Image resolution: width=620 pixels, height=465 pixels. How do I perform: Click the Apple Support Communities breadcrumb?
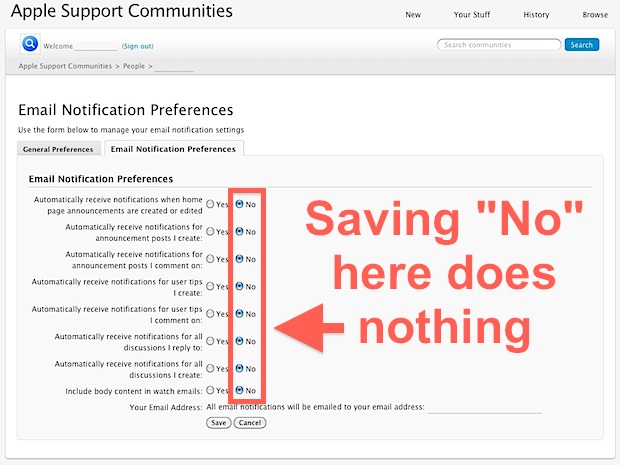click(65, 66)
